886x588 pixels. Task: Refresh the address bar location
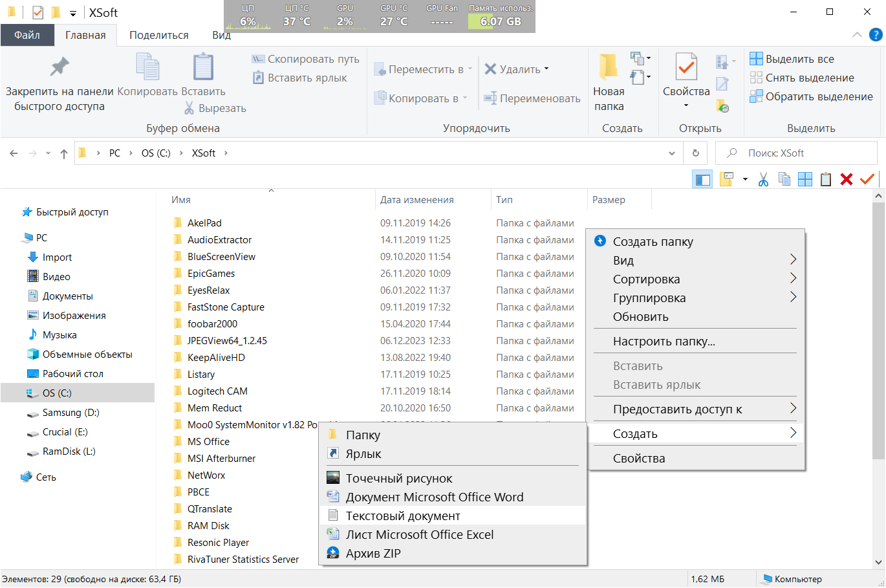696,153
